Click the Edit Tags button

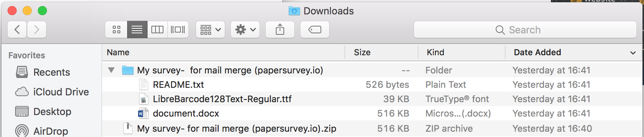tap(315, 30)
